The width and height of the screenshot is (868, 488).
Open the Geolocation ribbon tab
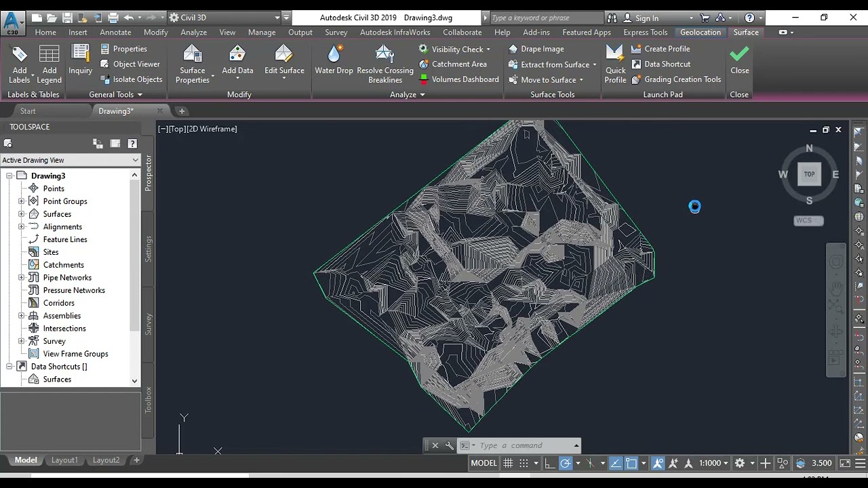tap(701, 32)
